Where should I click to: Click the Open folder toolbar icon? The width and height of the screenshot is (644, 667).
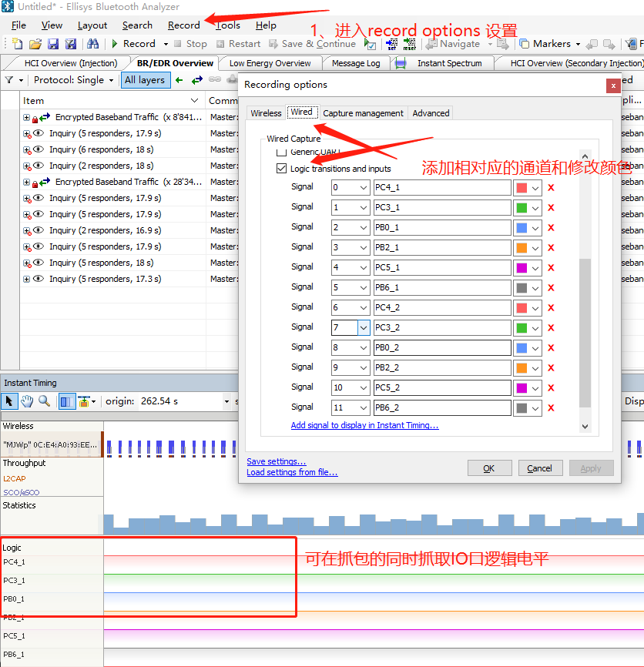click(x=35, y=44)
